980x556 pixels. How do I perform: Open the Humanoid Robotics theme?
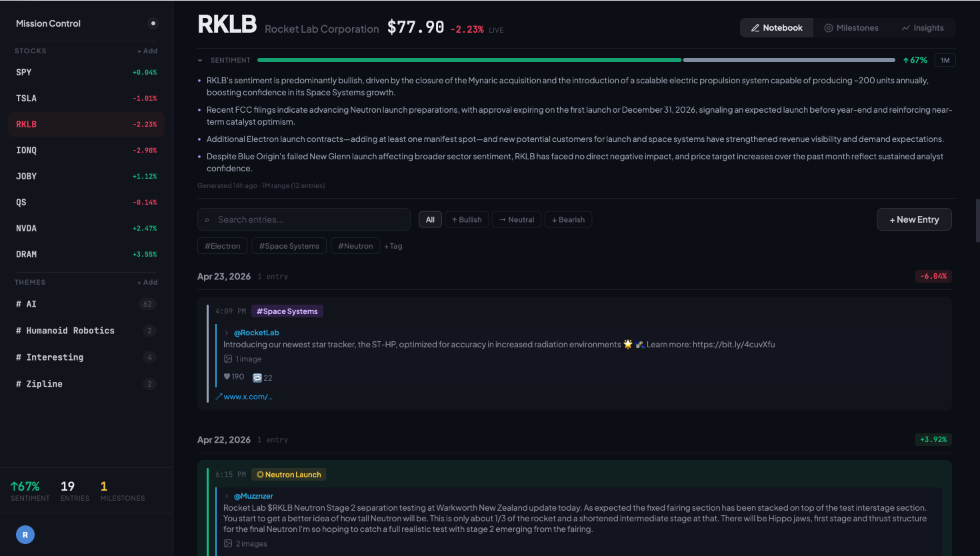point(86,331)
